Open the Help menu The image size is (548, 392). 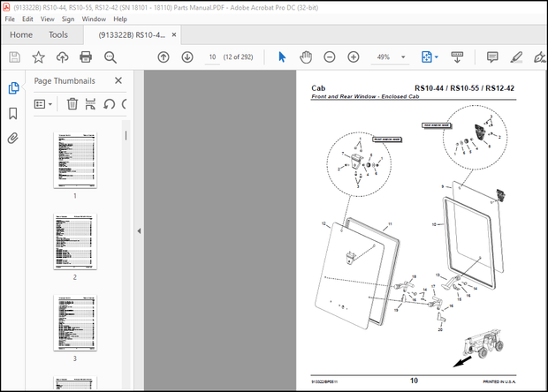[x=120, y=19]
